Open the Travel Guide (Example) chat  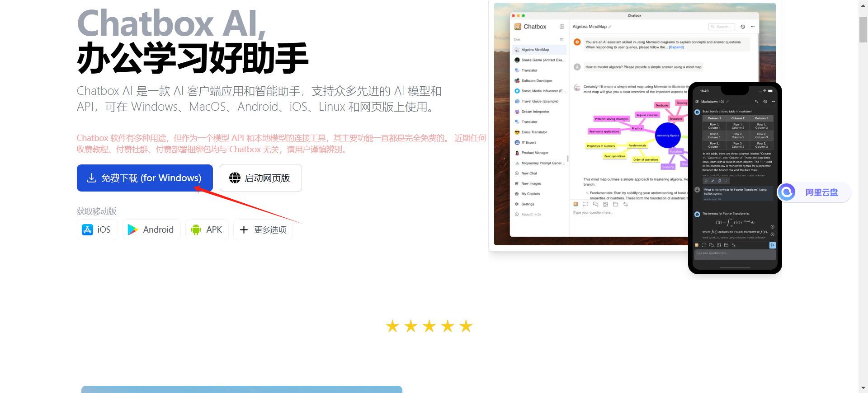coord(540,101)
